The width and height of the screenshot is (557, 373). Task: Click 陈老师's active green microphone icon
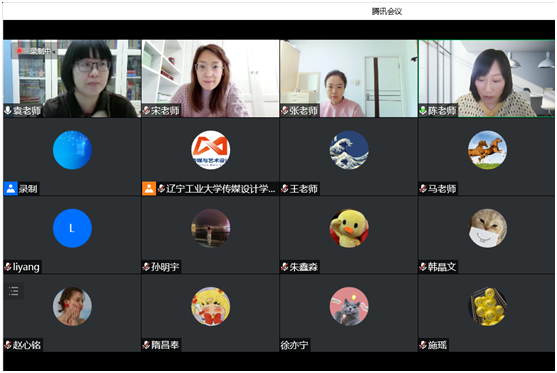pyautogui.click(x=423, y=110)
